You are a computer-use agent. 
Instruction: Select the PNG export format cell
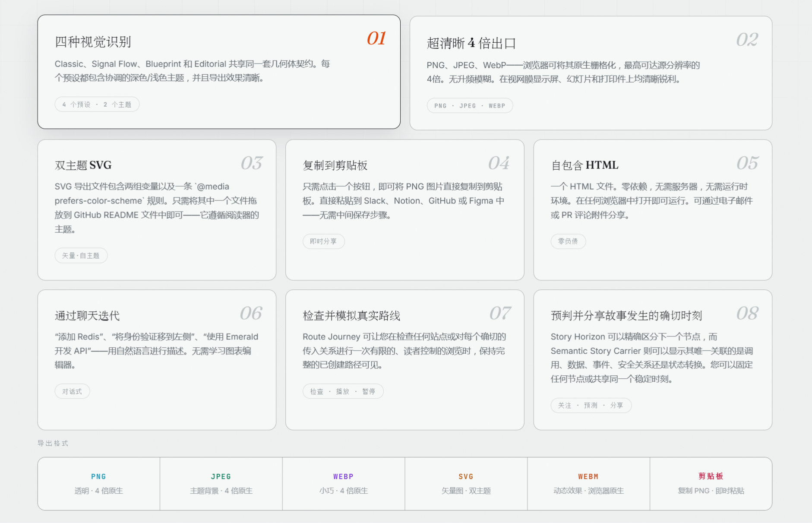click(x=99, y=484)
